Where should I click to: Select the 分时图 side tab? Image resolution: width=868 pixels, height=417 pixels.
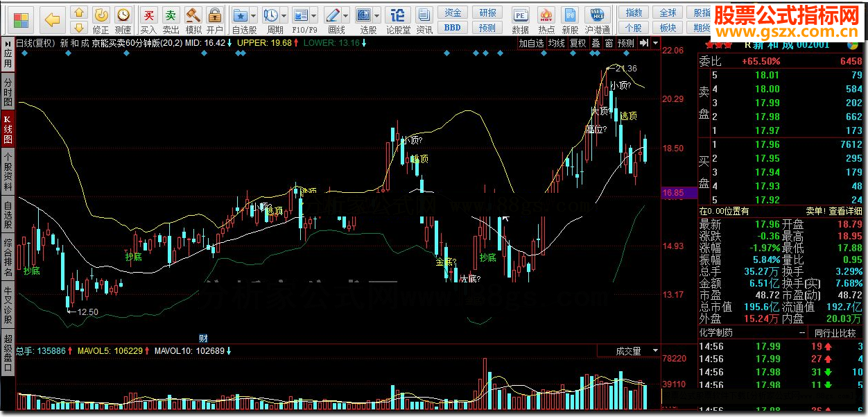pos(8,92)
